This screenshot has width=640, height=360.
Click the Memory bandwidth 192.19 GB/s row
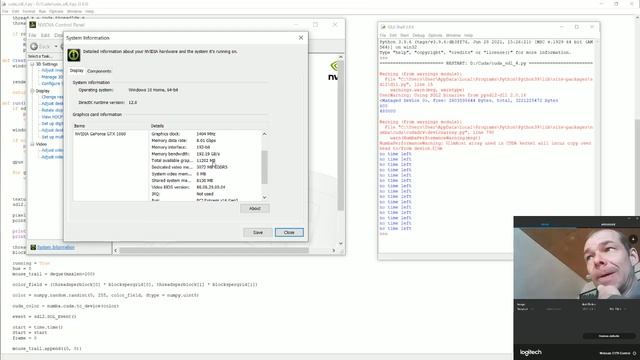(x=206, y=154)
